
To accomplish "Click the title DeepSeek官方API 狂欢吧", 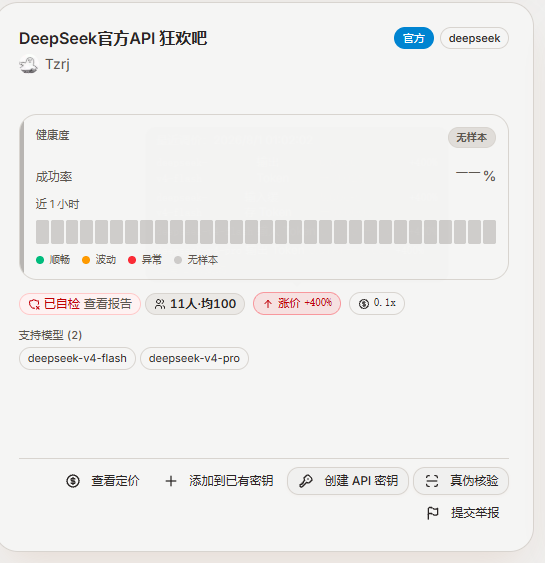I will [x=113, y=38].
